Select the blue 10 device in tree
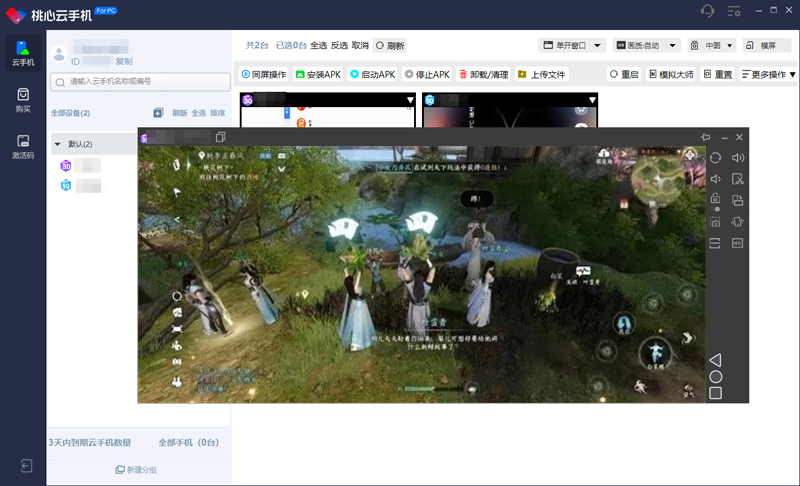The image size is (800, 486). point(81,185)
